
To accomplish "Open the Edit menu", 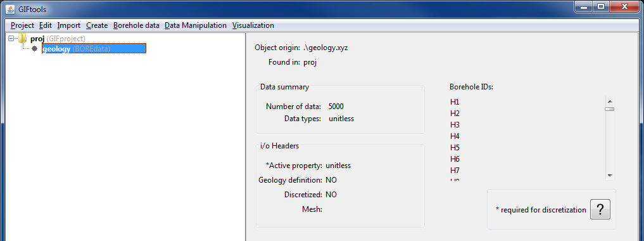I will [x=46, y=25].
